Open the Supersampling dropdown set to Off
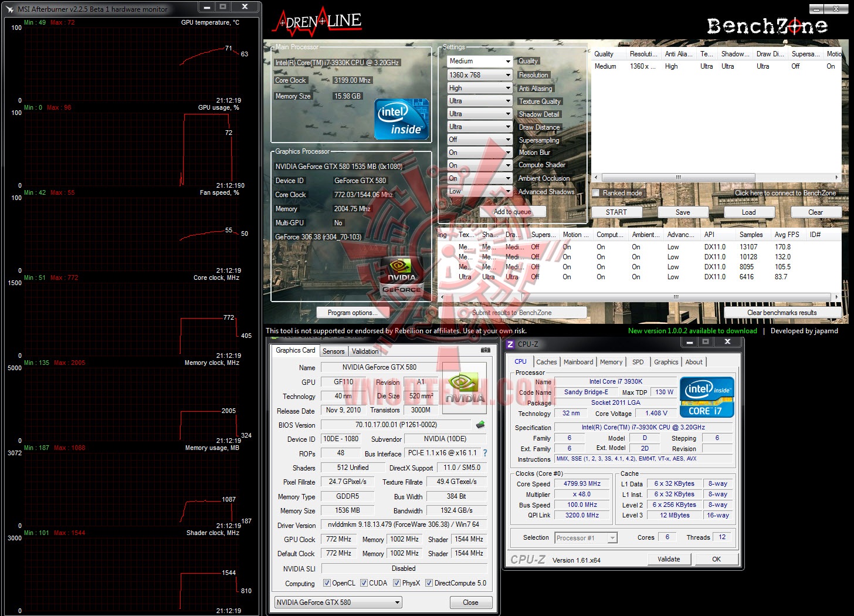The width and height of the screenshot is (854, 616). (x=480, y=140)
